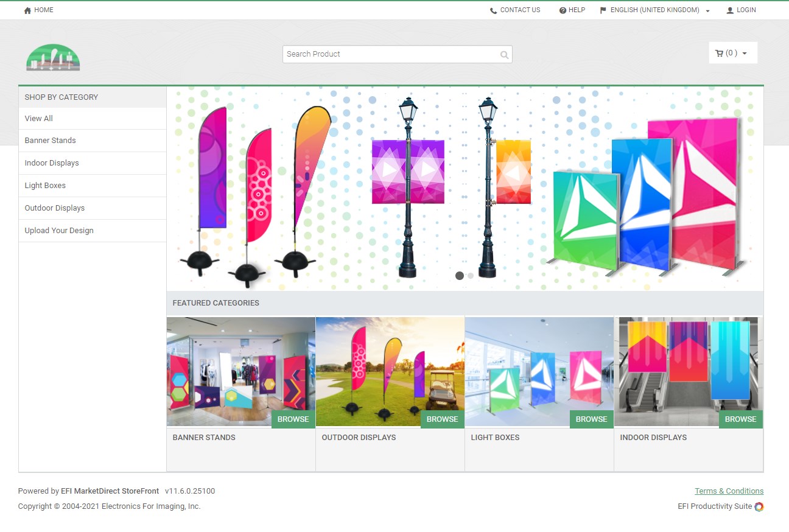789x532 pixels.
Task: Select the first carousel slide dot
Action: [460, 276]
